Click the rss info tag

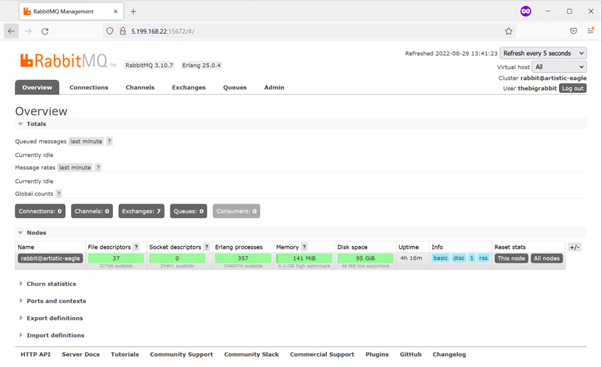click(x=483, y=258)
